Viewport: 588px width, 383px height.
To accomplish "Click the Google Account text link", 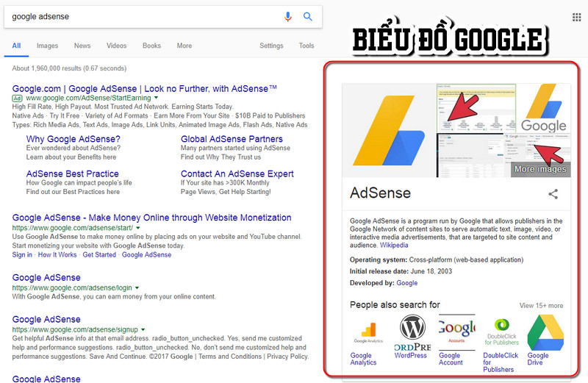I will 451,359.
